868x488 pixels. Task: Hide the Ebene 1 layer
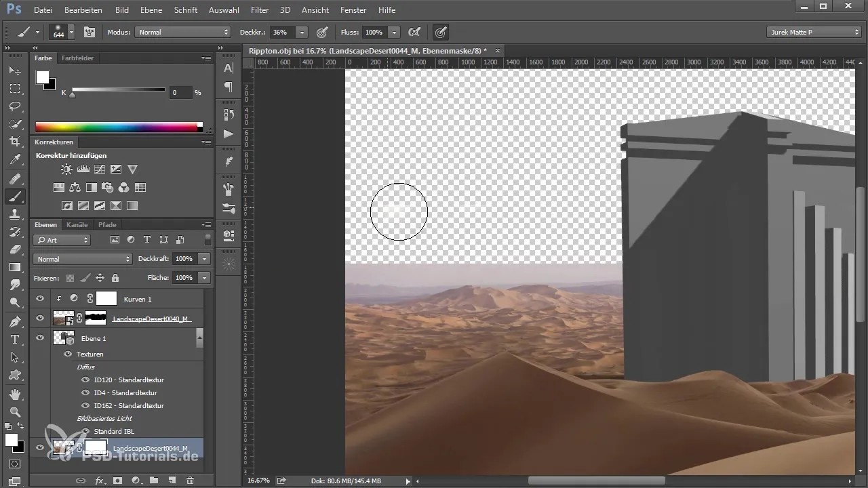40,338
